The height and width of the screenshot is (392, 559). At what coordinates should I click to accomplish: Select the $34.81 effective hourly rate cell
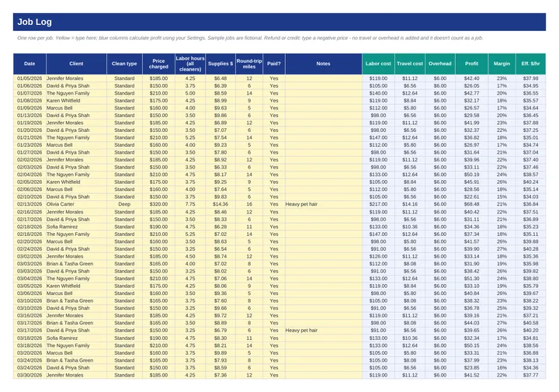pyautogui.click(x=530, y=338)
